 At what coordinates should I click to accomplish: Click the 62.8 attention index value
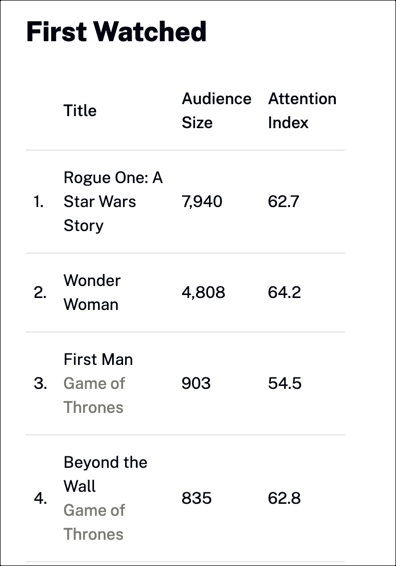(x=284, y=498)
